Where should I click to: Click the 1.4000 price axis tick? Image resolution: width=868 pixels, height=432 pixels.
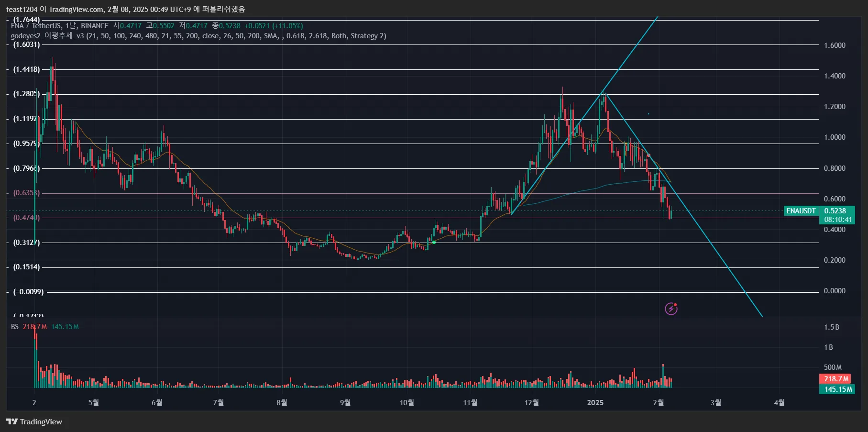coord(835,76)
